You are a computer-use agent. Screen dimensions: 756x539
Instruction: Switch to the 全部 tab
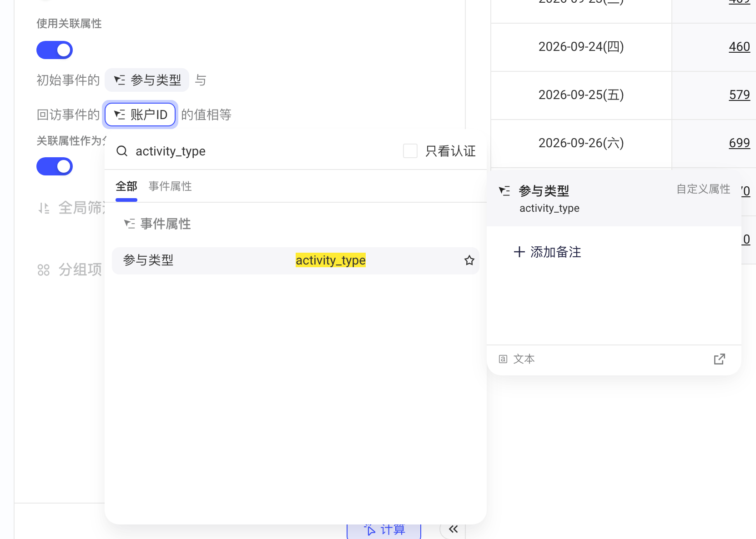coord(126,186)
